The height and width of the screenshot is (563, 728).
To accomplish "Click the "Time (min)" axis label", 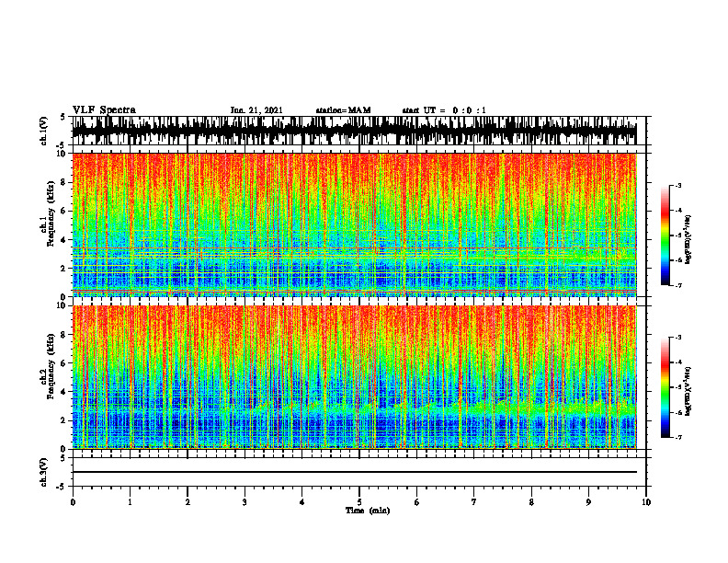I will [x=368, y=511].
